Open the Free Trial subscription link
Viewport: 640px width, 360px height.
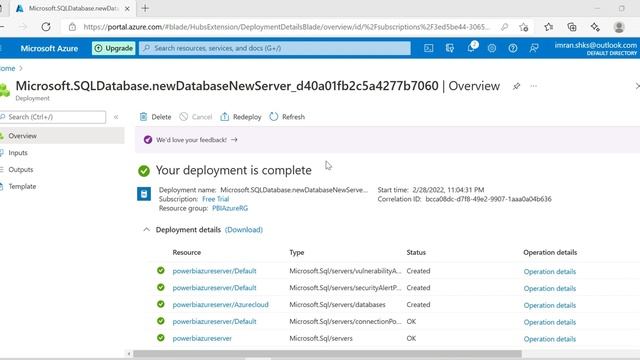click(216, 199)
